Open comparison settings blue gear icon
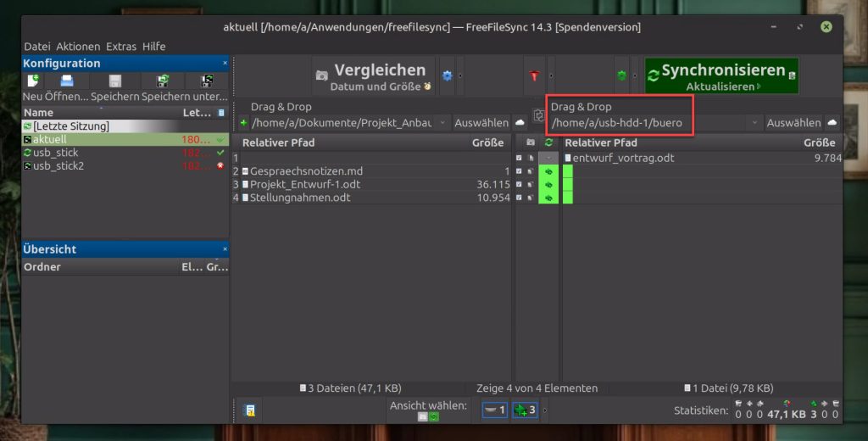 tap(448, 75)
